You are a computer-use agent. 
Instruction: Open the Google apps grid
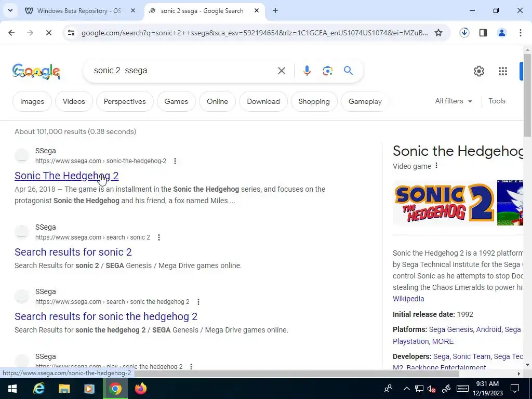(503, 71)
